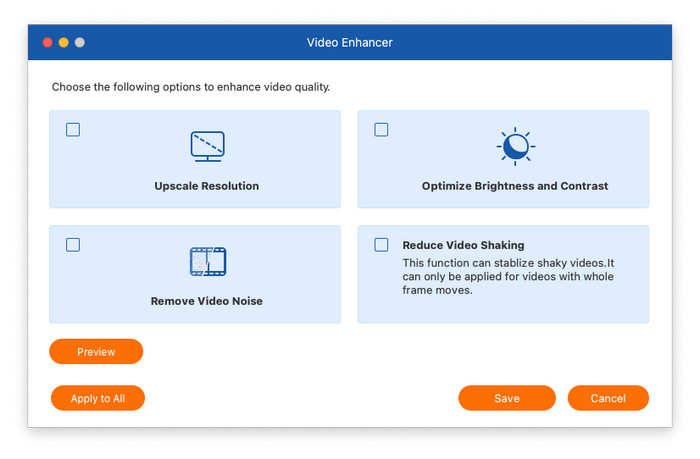The height and width of the screenshot is (459, 700).
Task: Click the Remove Video Noise filmstrip icon
Action: 207,262
